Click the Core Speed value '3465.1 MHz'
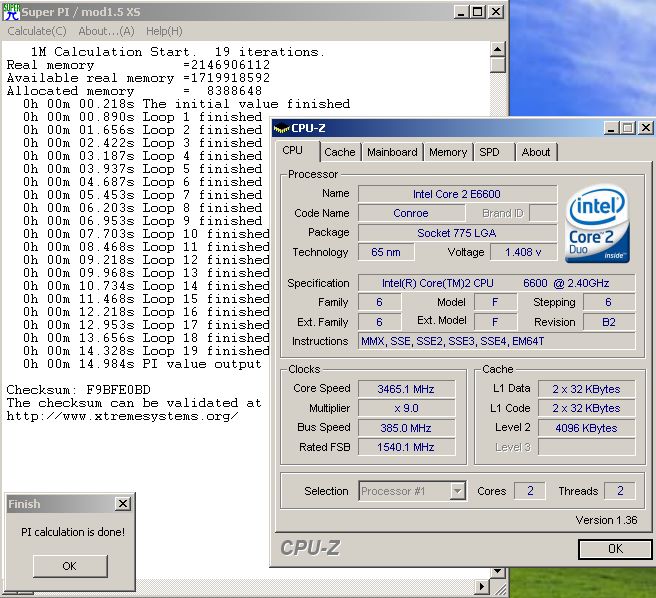Image resolution: width=656 pixels, height=598 pixels. click(406, 389)
